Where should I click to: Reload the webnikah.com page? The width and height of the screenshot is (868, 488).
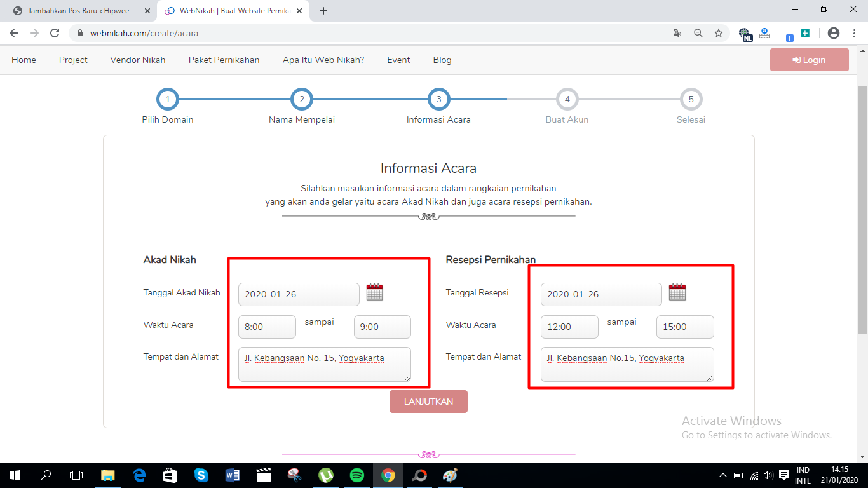pos(54,33)
